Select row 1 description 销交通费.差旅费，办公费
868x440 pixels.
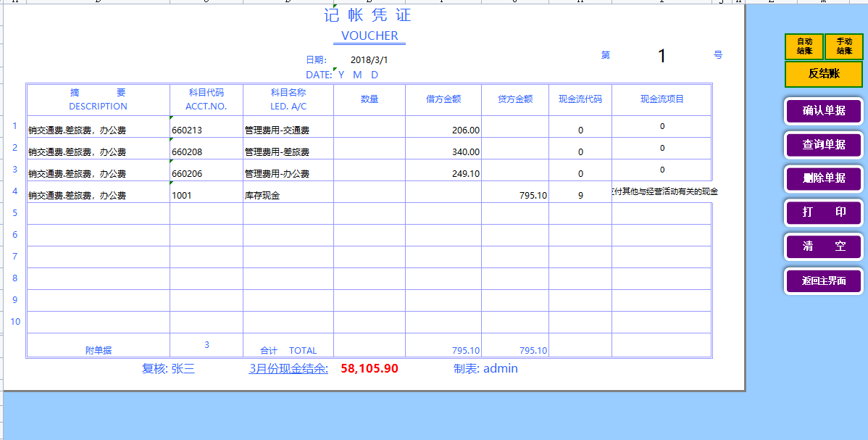[98, 127]
